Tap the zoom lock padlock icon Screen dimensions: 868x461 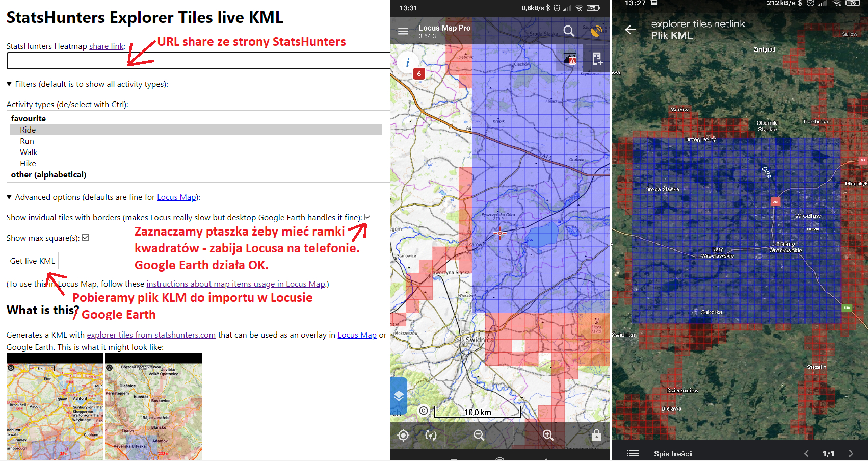(x=596, y=435)
